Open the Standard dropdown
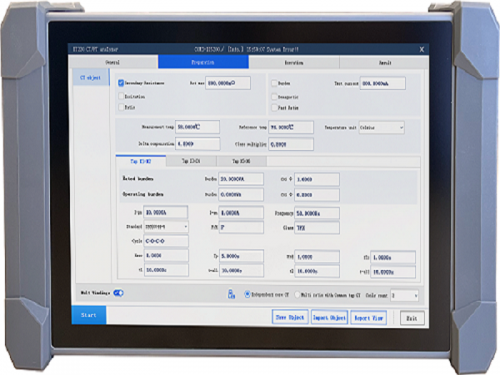Viewport: 500px width, 375px height. point(166,227)
